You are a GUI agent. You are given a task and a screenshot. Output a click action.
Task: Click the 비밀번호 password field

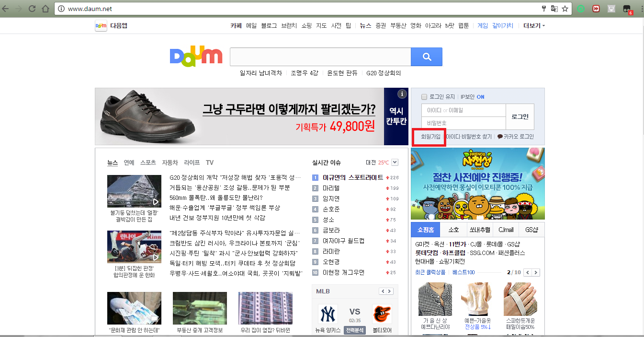pos(463,123)
